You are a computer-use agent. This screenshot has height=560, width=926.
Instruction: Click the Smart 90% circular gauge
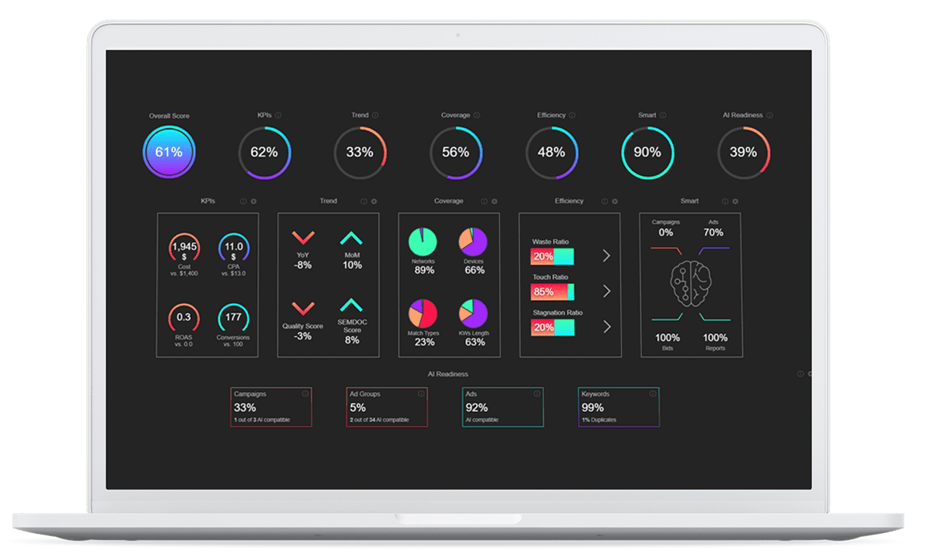647,153
